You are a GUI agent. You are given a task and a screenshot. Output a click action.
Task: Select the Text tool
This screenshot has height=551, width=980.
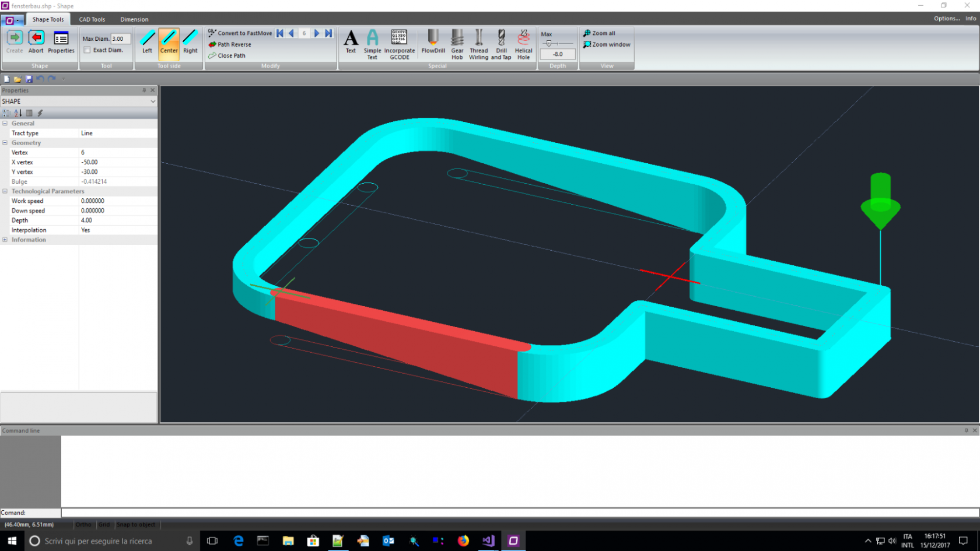pos(351,42)
